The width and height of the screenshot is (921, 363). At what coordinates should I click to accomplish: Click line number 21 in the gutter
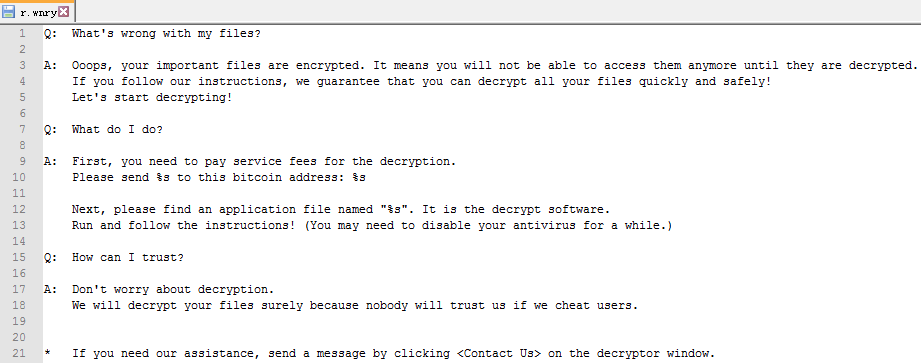19,354
